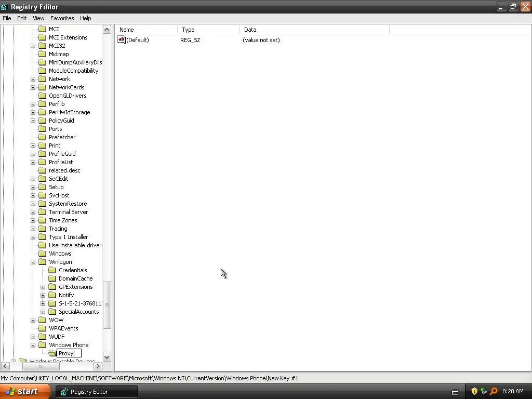Click the Windows Phone folder icon
532x399 pixels.
43,345
